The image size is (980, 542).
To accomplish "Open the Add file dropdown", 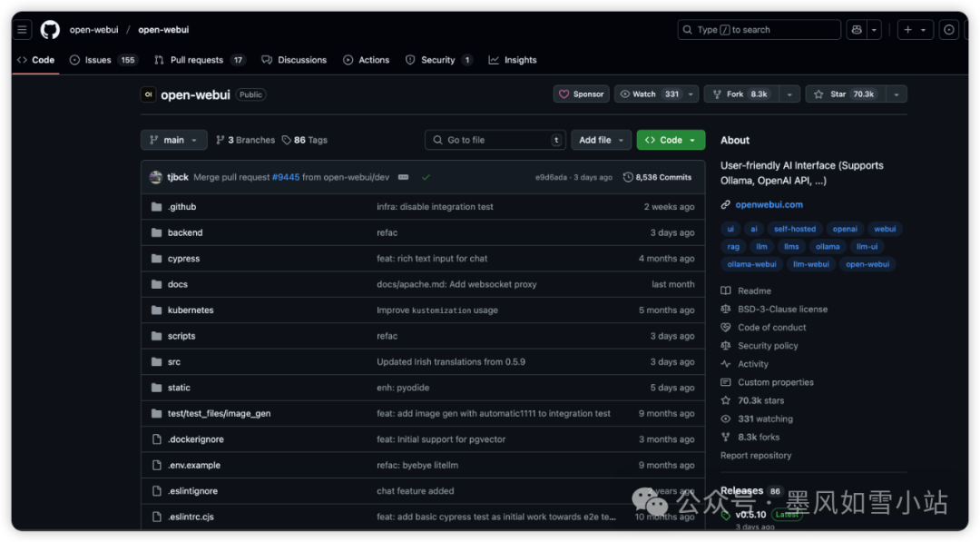I will pyautogui.click(x=600, y=140).
